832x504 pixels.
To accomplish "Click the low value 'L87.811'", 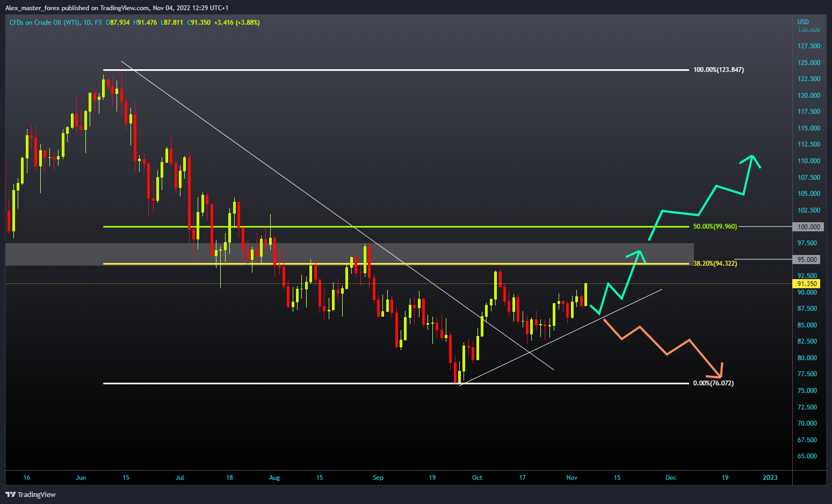I will pos(172,23).
